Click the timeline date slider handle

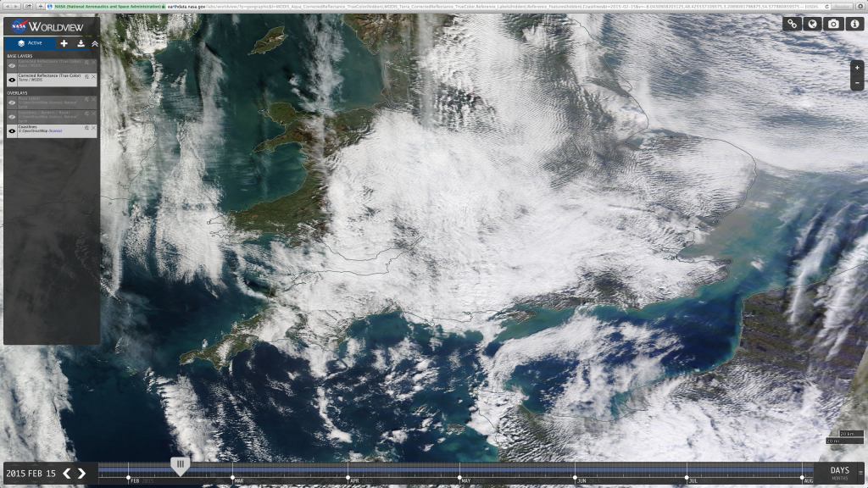[x=180, y=465]
